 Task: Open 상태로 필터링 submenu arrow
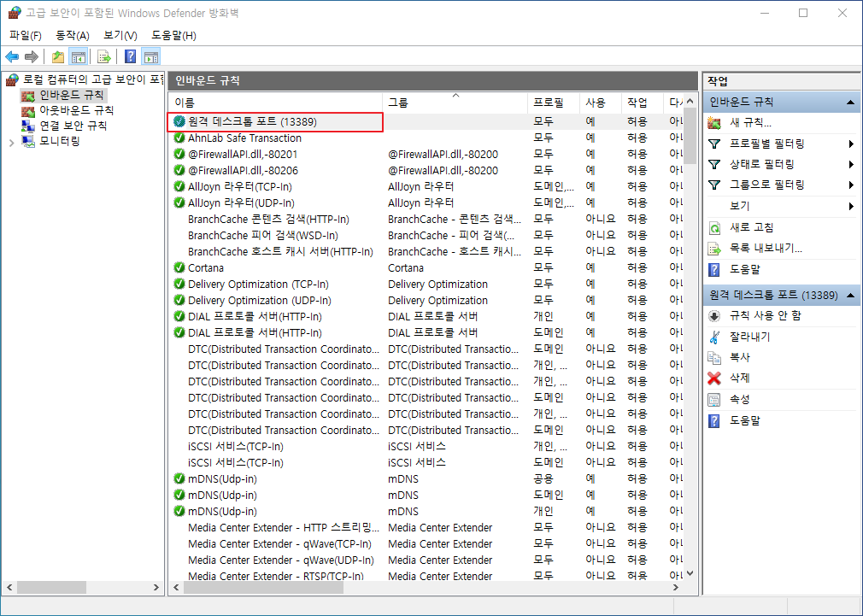pyautogui.click(x=851, y=164)
